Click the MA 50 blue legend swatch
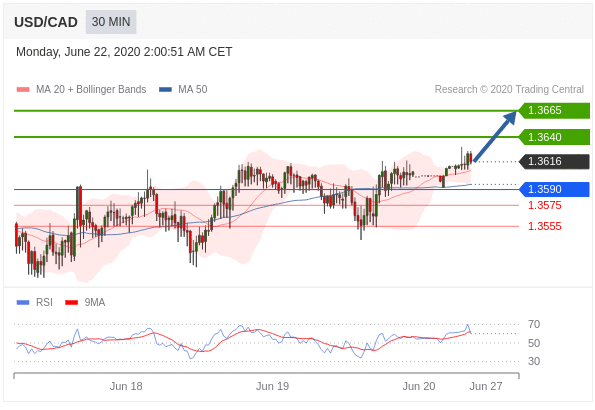The width and height of the screenshot is (595, 410). click(x=165, y=90)
